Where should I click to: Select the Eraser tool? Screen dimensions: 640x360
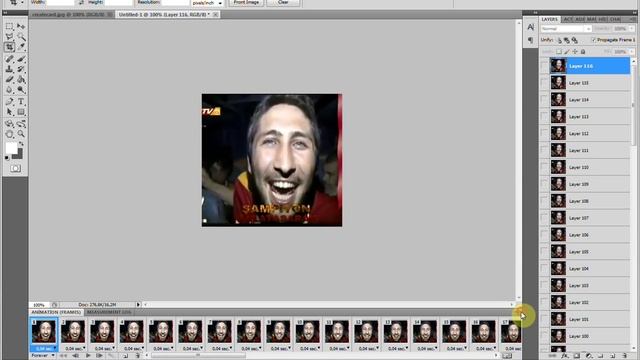click(x=9, y=79)
